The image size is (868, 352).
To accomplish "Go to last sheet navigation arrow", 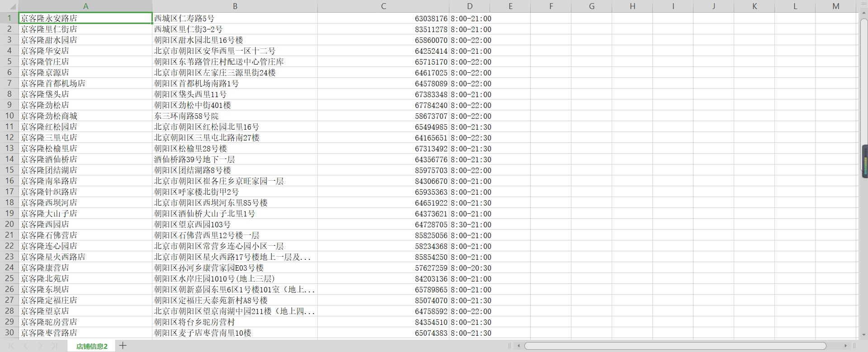I will (54, 346).
